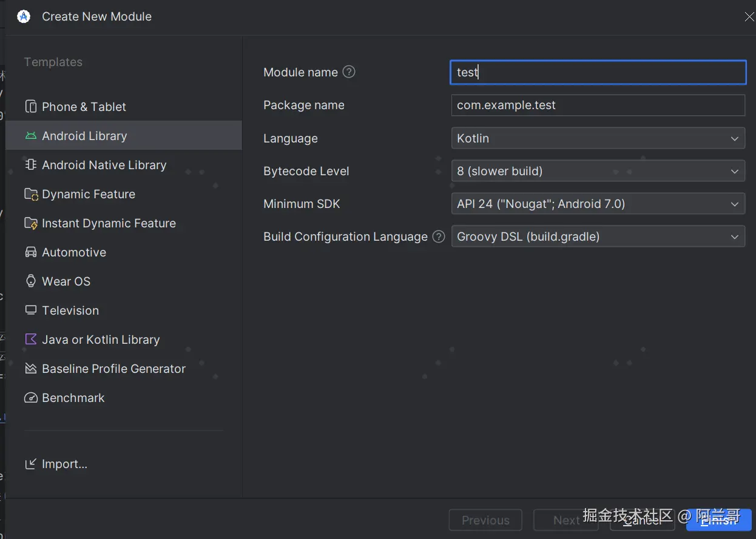Click the Cancel button
756x539 pixels.
[642, 520]
